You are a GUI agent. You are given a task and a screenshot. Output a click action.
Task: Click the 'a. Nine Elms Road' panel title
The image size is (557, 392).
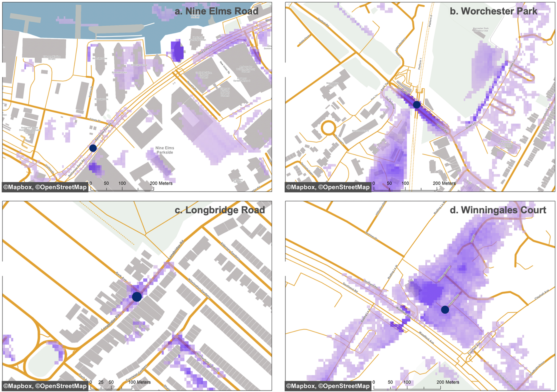point(216,11)
